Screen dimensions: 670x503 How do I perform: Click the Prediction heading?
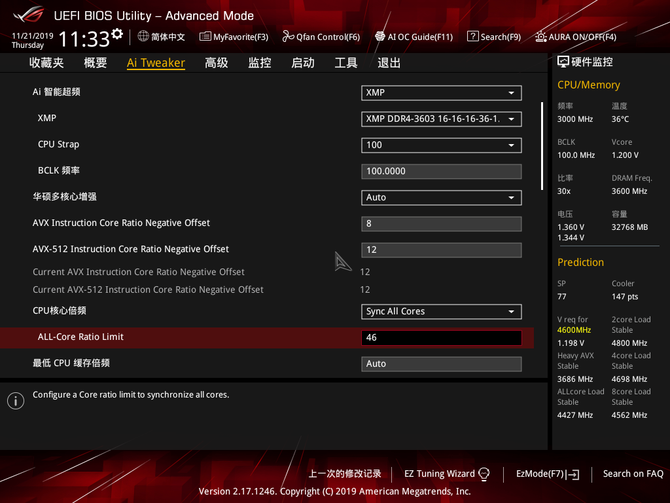[581, 262]
